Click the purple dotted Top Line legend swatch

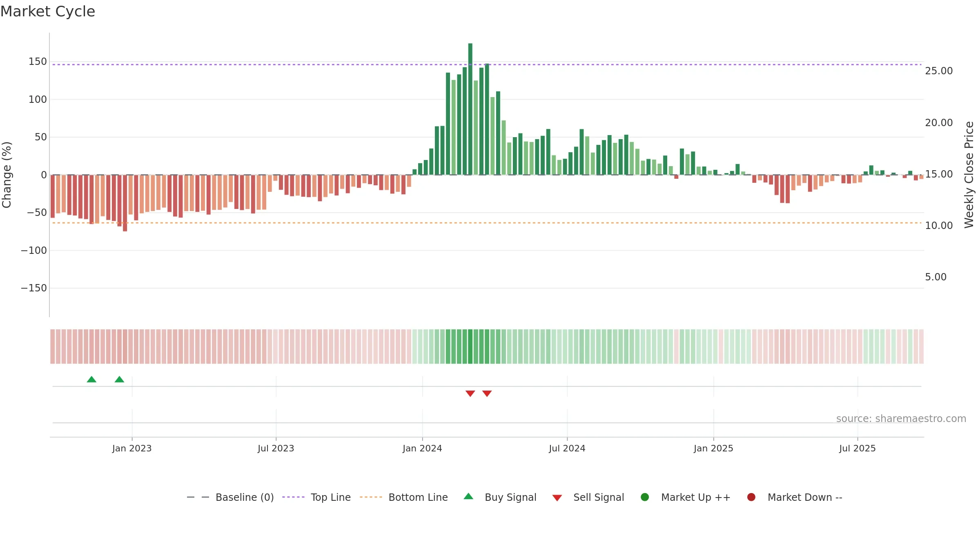tap(293, 497)
